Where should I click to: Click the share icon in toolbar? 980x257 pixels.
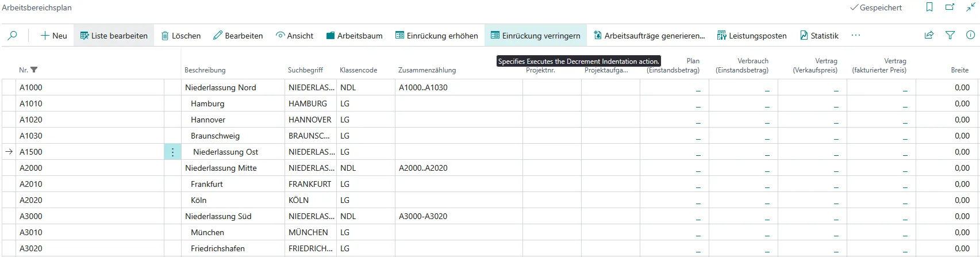[929, 35]
